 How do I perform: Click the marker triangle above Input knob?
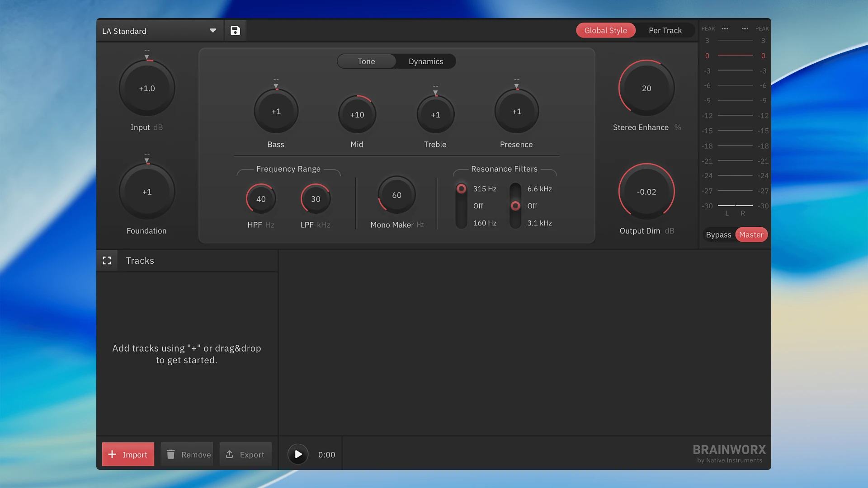[146, 57]
